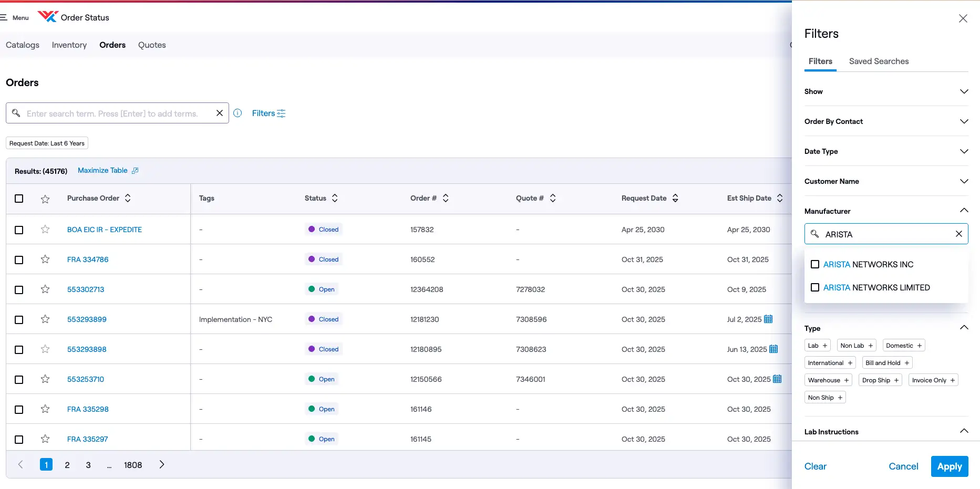Select all orders header checkbox
This screenshot has height=489, width=980.
click(19, 199)
